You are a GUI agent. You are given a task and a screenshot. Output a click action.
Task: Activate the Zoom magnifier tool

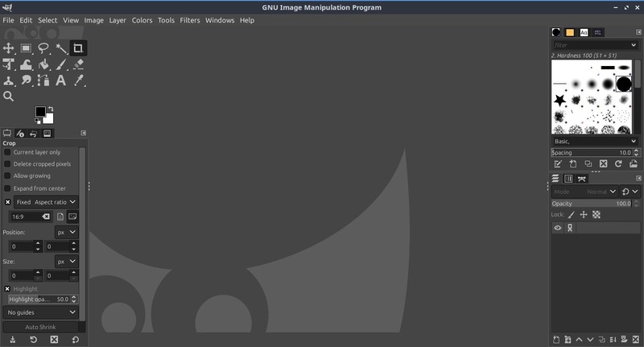pyautogui.click(x=9, y=97)
